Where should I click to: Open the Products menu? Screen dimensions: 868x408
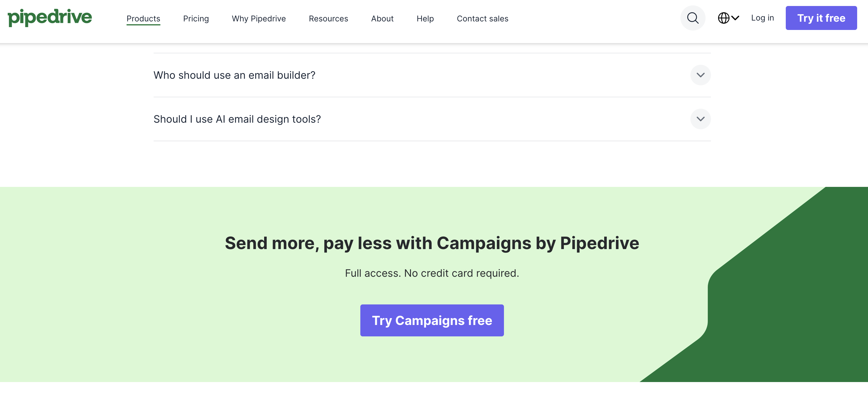click(143, 19)
